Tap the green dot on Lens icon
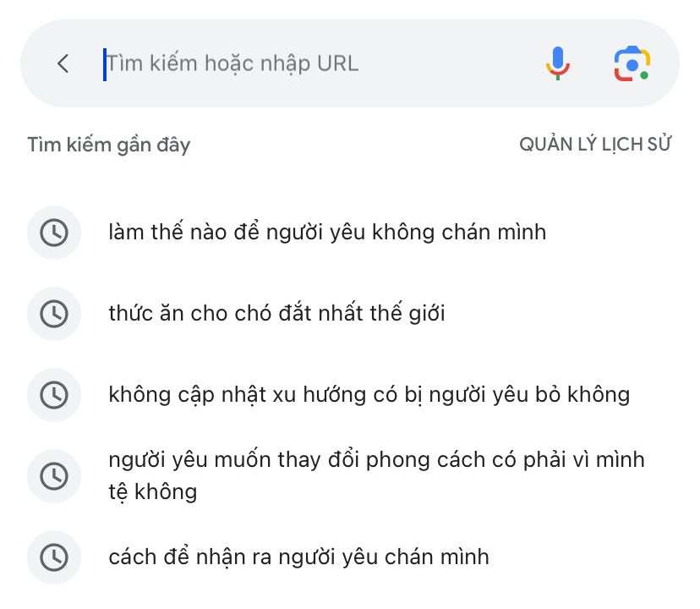Screen dimensions: 700x609 click(643, 75)
